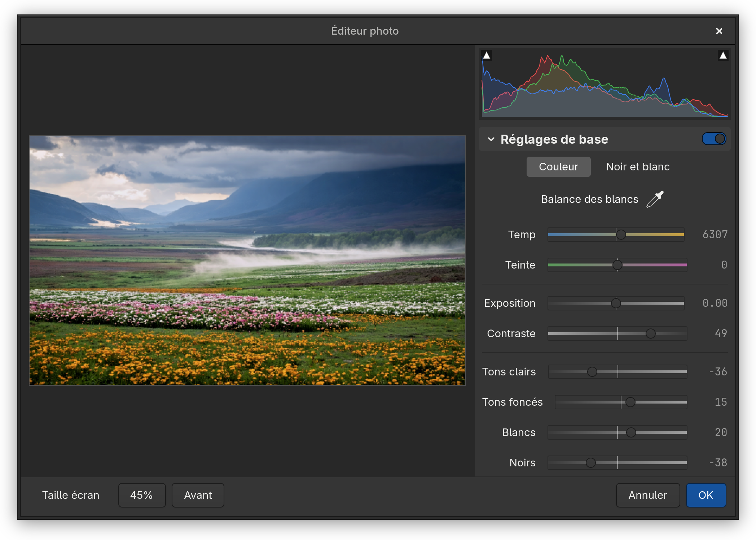The width and height of the screenshot is (756, 540).
Task: Click the Annuler button
Action: tap(648, 495)
